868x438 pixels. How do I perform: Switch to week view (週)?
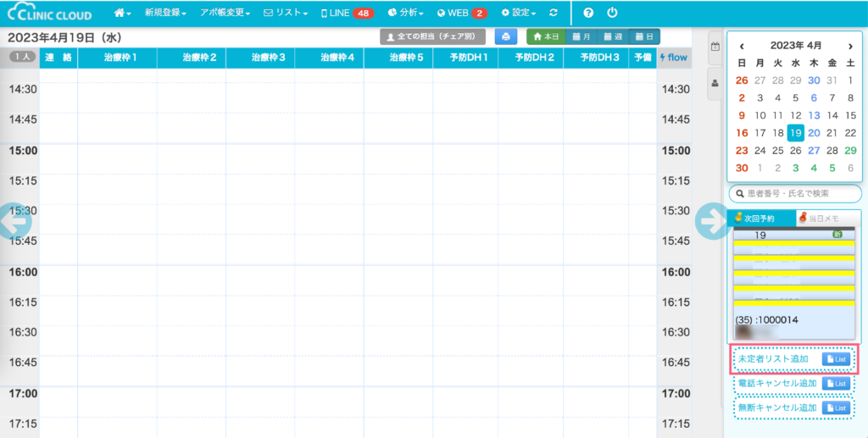(x=612, y=37)
